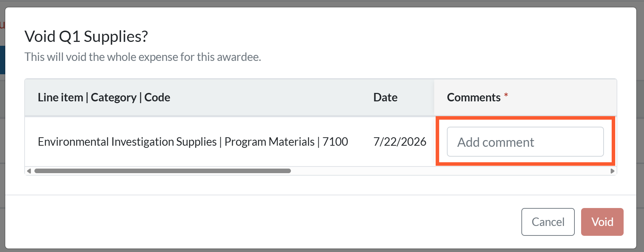This screenshot has width=644, height=252.
Task: Click the 7100 code in the row
Action: click(335, 142)
